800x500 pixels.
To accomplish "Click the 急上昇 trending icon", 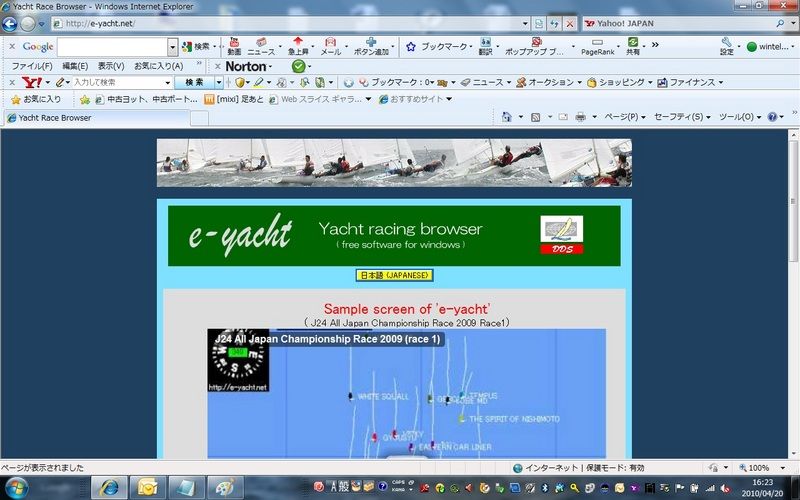I will pyautogui.click(x=298, y=46).
